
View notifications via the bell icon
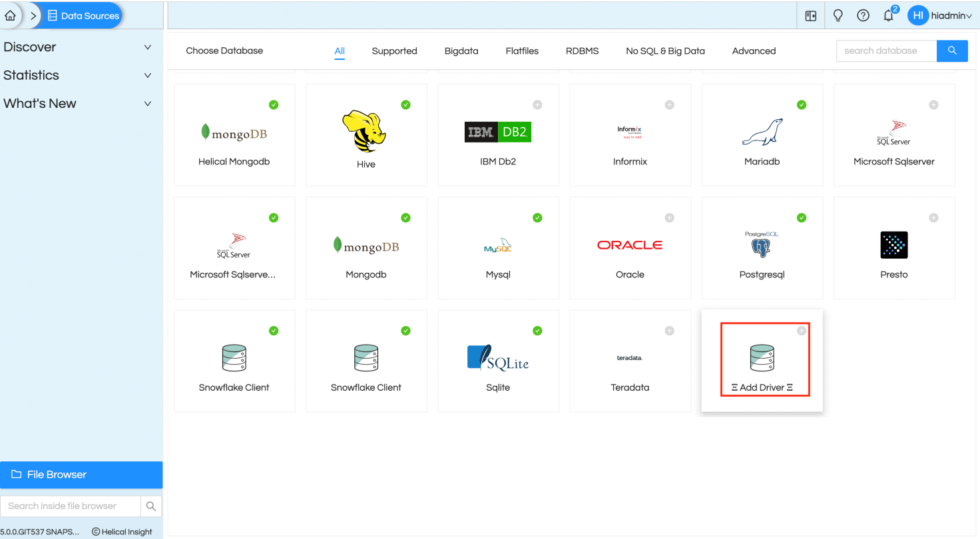889,15
